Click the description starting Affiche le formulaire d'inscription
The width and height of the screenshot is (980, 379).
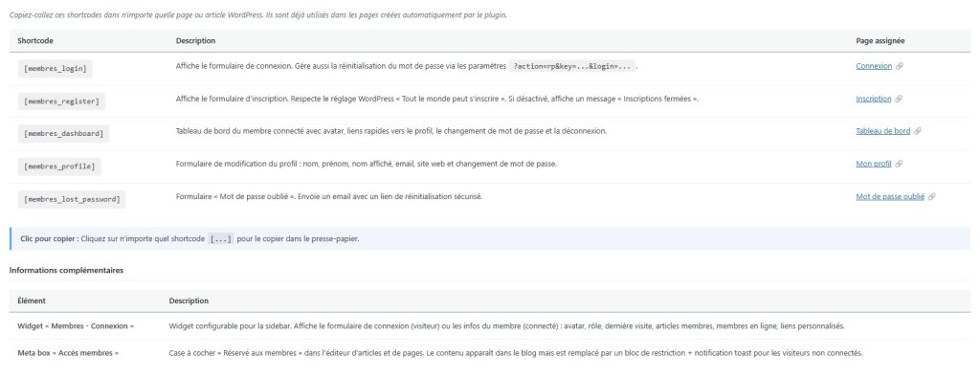coord(436,99)
